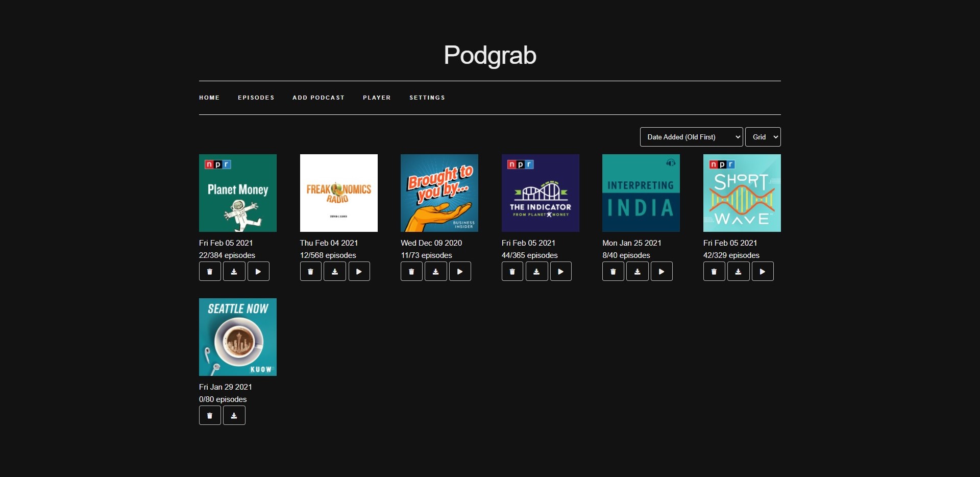Download all Interpreting India episodes

pos(638,271)
